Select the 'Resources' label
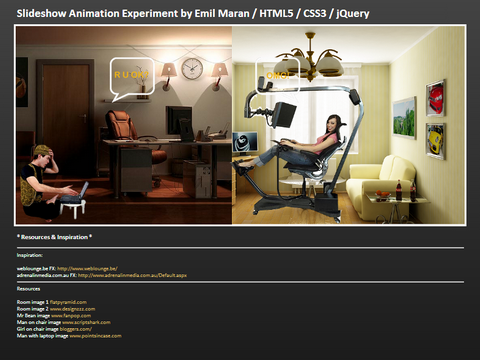 click(x=28, y=289)
